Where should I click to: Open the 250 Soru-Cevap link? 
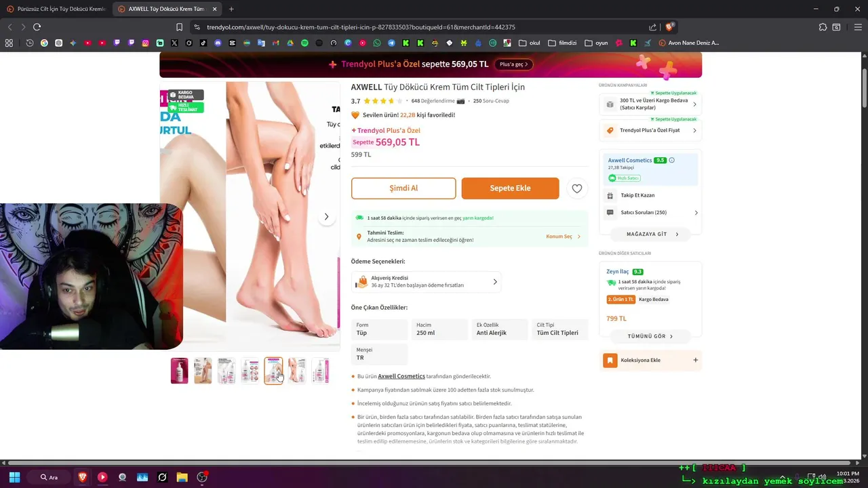tap(491, 101)
